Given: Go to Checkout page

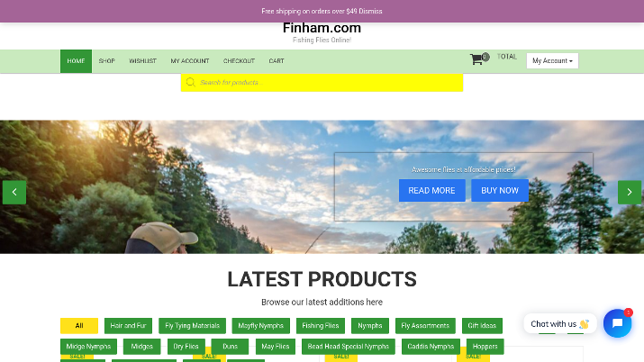Looking at the screenshot, I should (239, 61).
